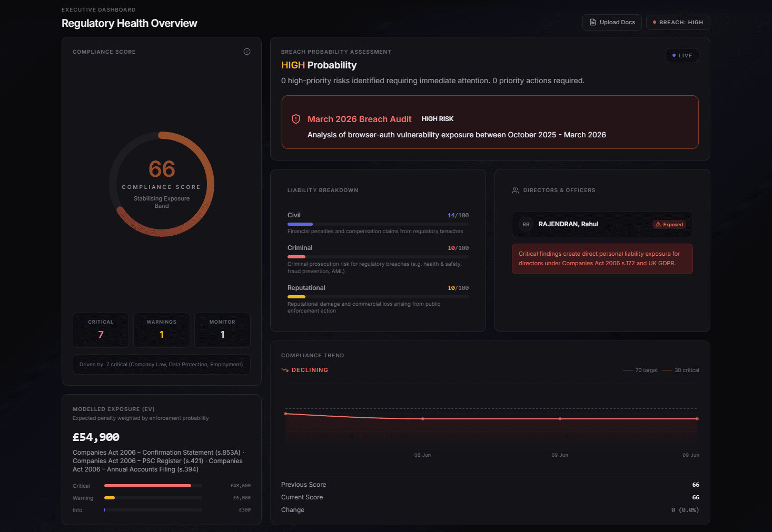Click the Change 0 (0.0%) value
The height and width of the screenshot is (532, 772).
(685, 510)
